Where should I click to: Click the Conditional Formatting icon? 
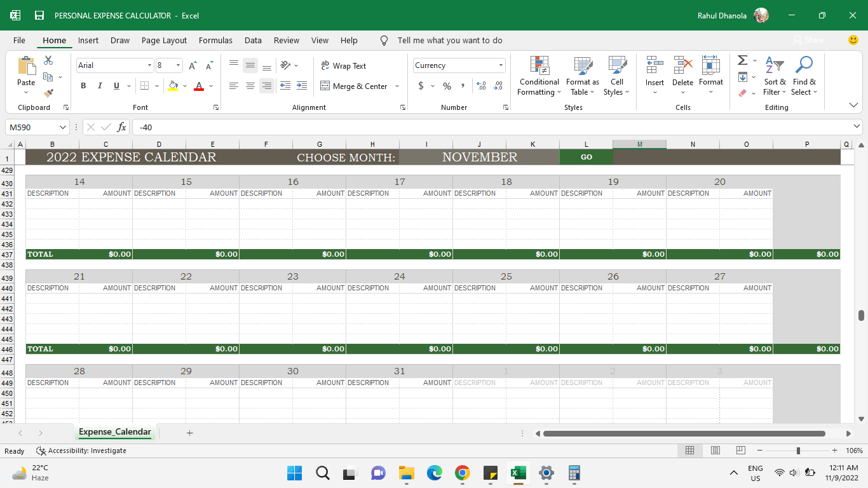click(x=538, y=66)
